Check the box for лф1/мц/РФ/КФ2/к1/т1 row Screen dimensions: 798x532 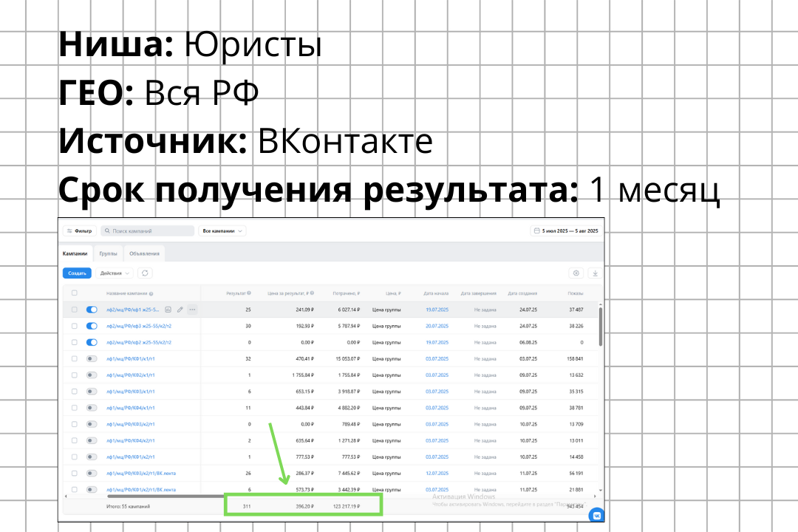click(x=75, y=375)
